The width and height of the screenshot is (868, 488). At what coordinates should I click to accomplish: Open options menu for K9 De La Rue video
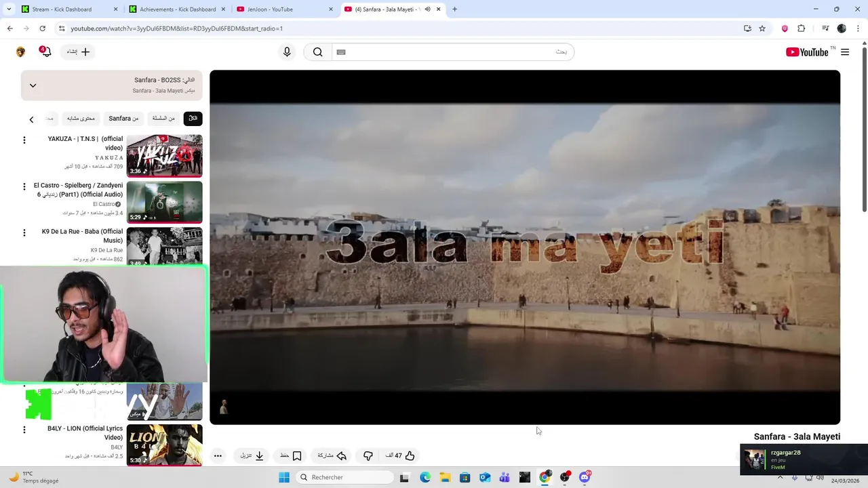pos(24,232)
